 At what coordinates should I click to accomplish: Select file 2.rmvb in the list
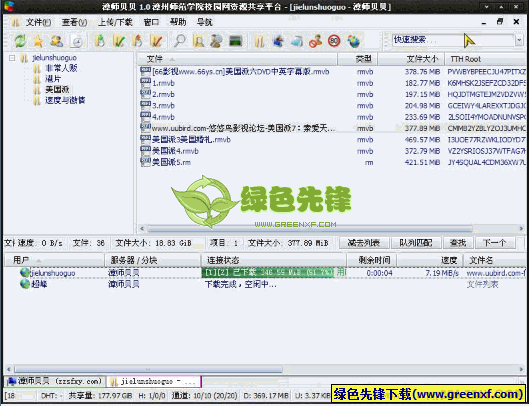[x=163, y=94]
